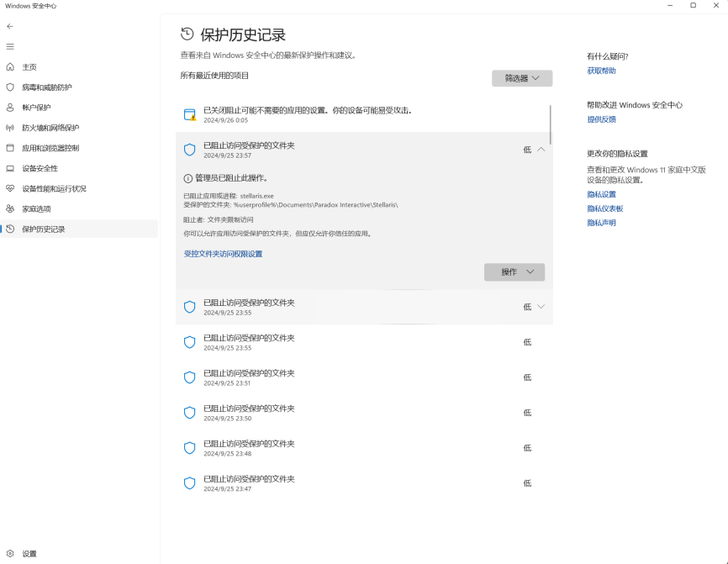Click the home icon for 主页

(x=10, y=67)
